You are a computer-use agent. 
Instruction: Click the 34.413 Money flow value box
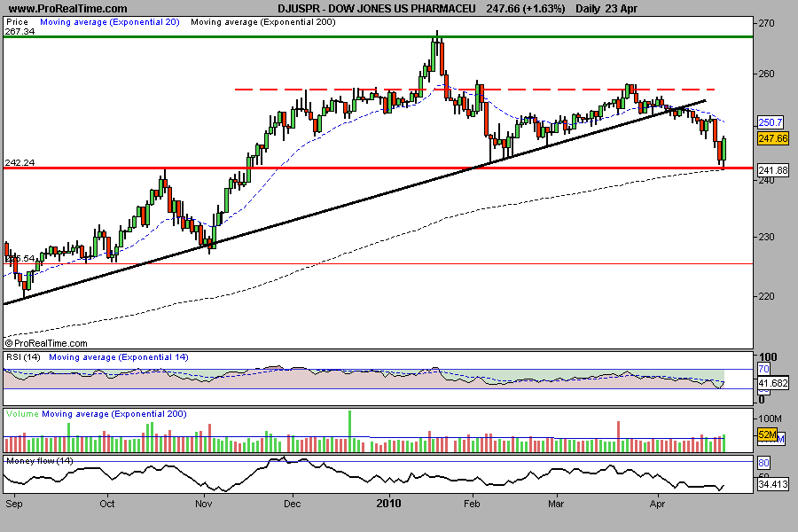[773, 483]
